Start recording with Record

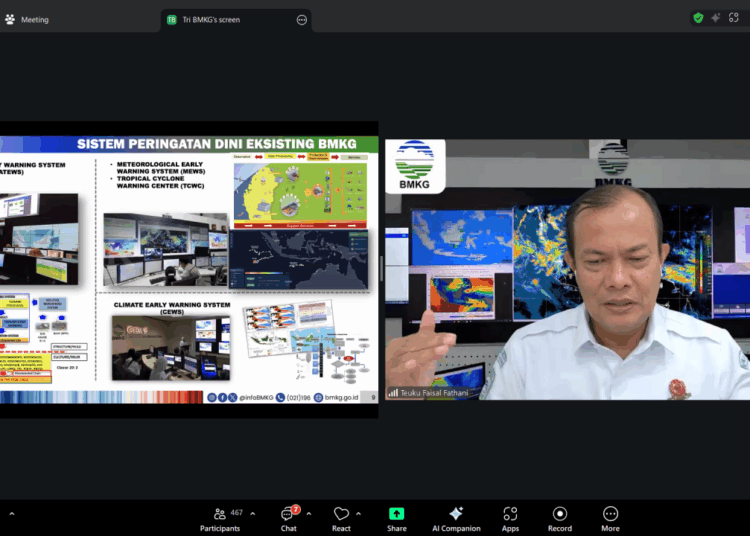pos(560,519)
